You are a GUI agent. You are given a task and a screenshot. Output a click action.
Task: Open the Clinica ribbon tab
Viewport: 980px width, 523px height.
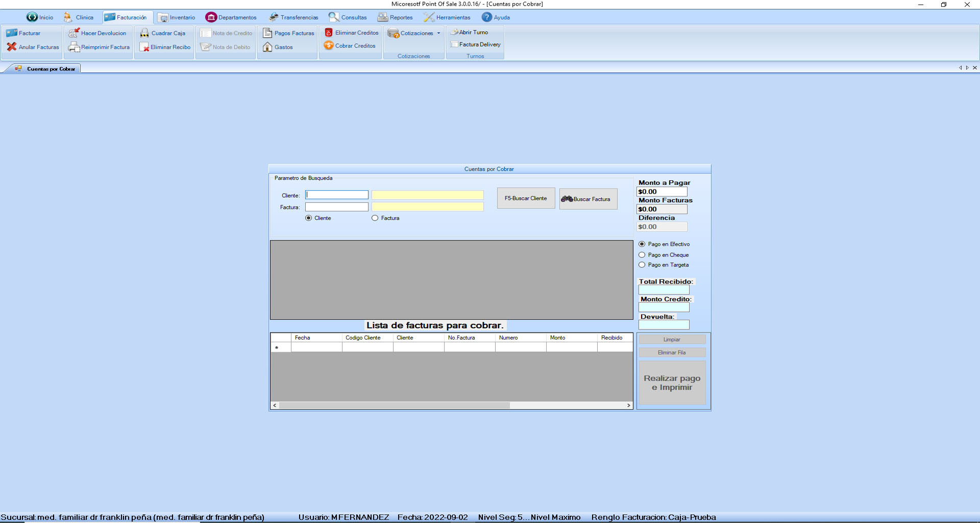point(79,17)
